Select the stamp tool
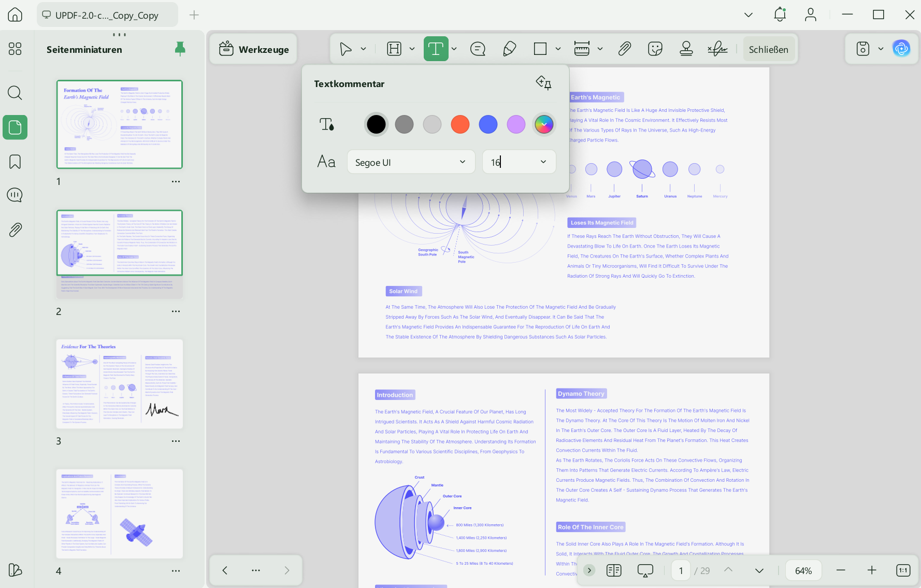 click(x=686, y=49)
